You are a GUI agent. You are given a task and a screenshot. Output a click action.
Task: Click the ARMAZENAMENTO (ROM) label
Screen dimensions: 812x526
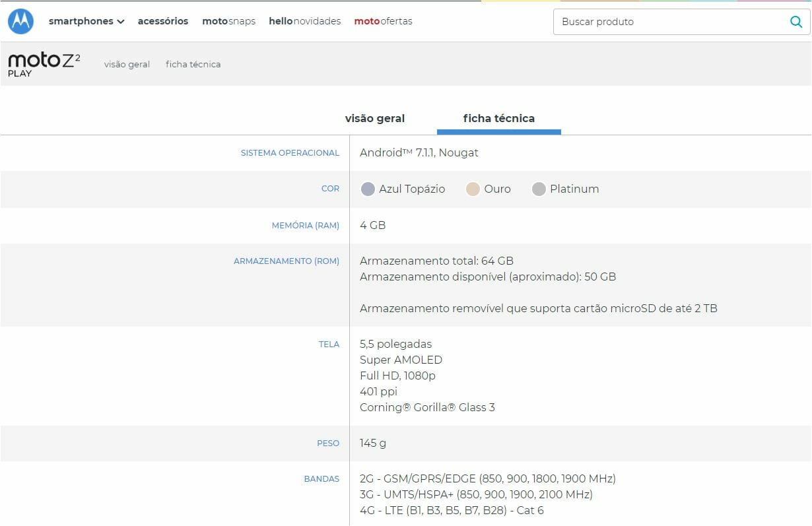(287, 261)
